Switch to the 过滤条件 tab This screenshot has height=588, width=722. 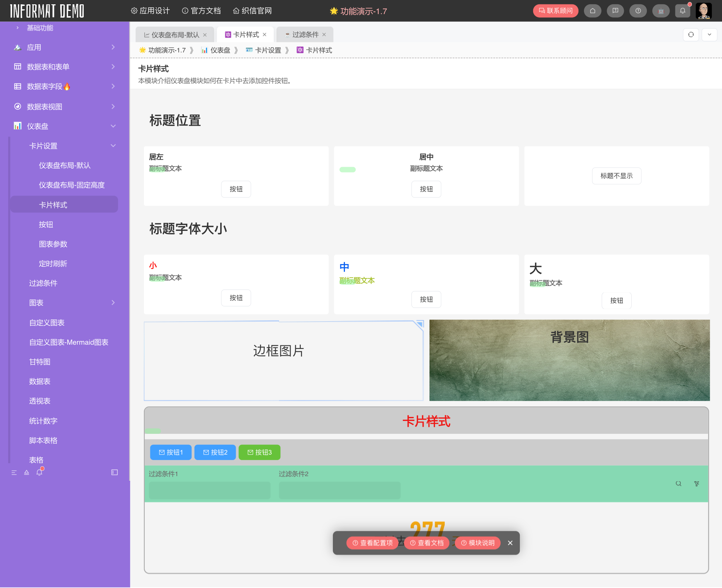point(305,34)
